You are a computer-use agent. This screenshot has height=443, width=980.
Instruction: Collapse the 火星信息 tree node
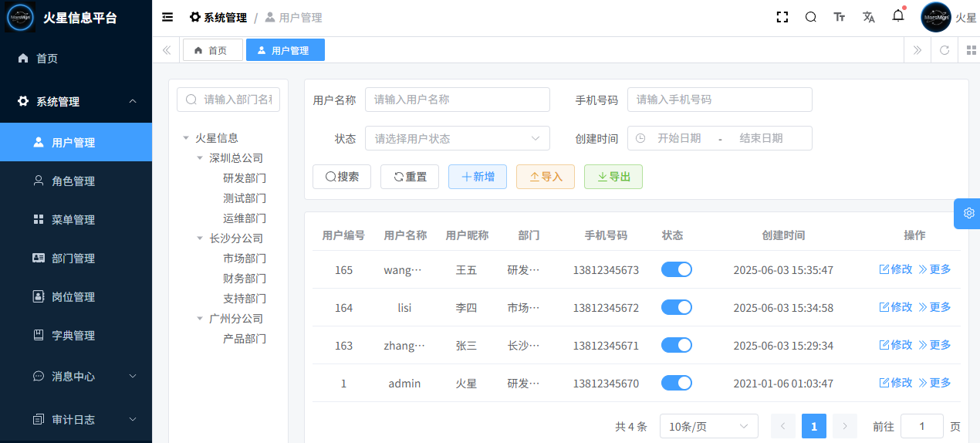click(186, 138)
